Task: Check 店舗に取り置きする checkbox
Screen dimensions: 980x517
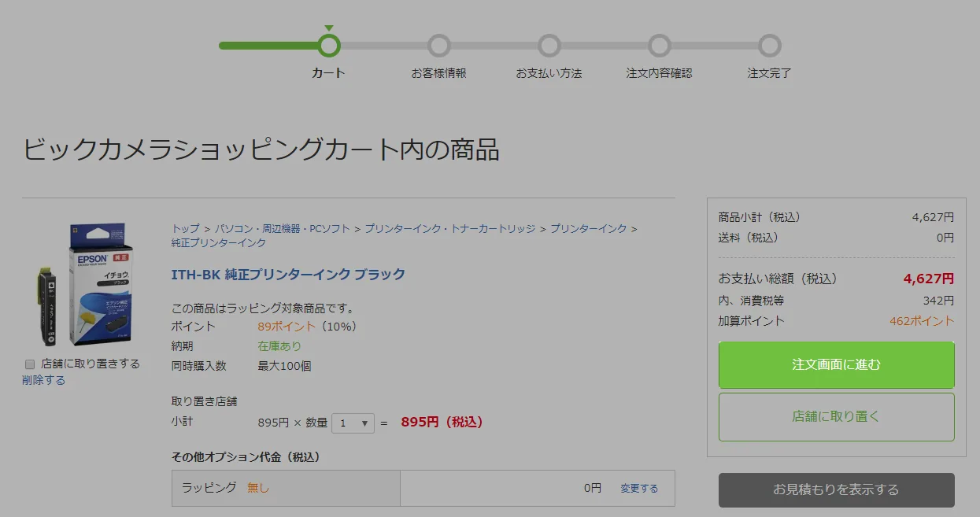Action: [x=30, y=364]
